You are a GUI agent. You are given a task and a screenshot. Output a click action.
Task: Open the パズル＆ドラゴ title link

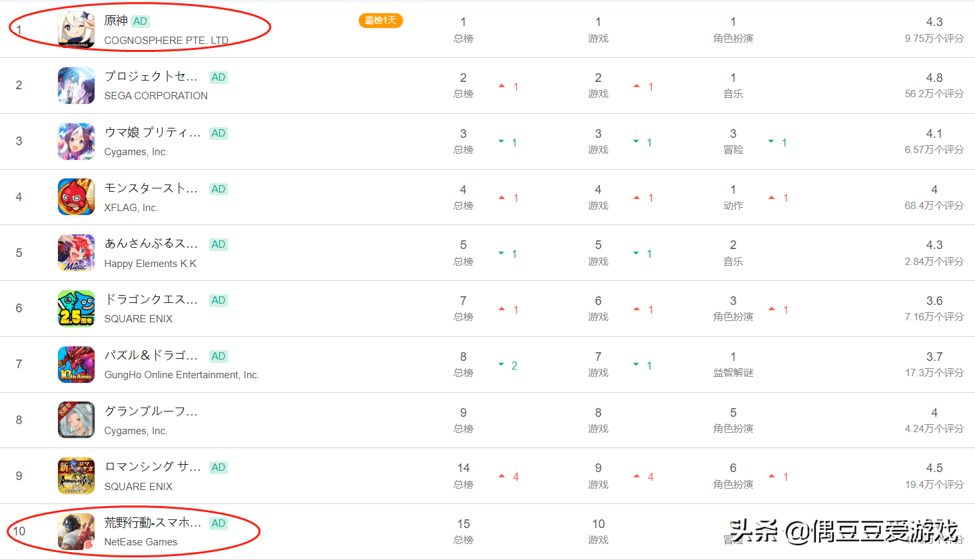[x=151, y=356]
